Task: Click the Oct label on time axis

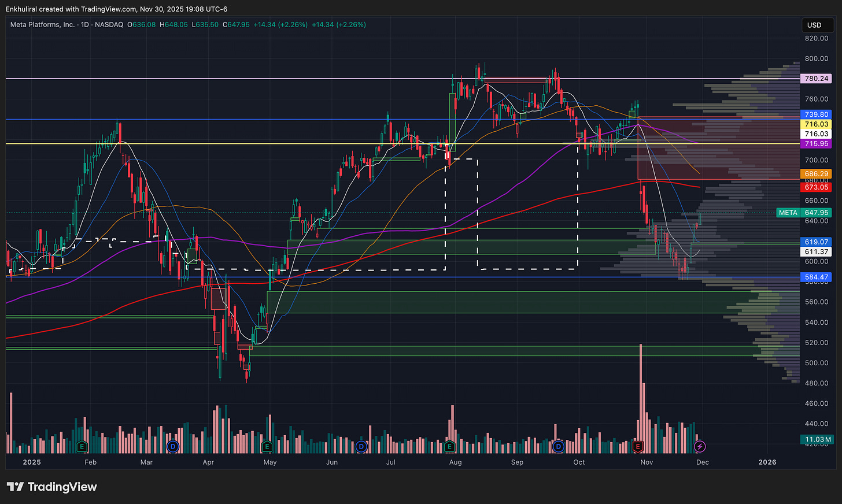Action: [x=579, y=462]
